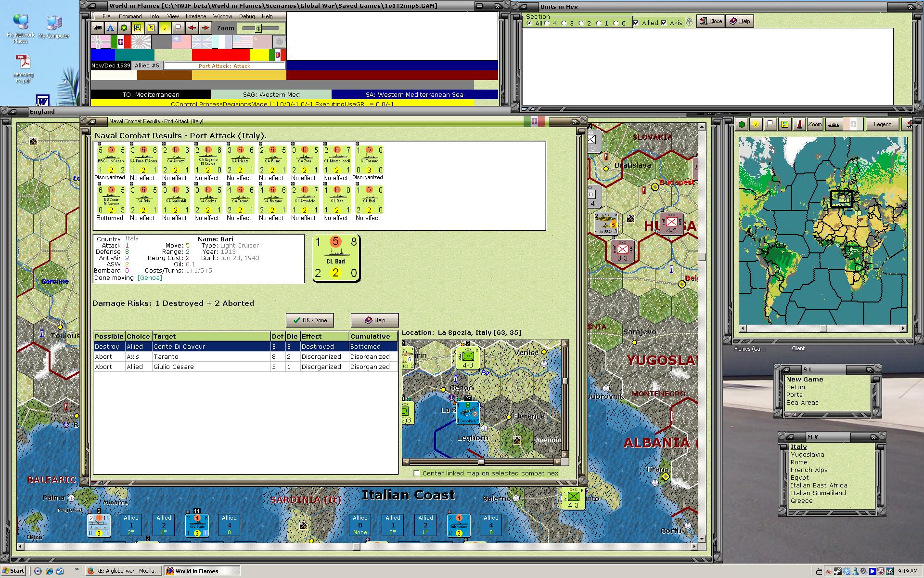This screenshot has width=924, height=578.
Task: Toggle the highlighted yellow unit 7-4 toolbar icon
Action: pyautogui.click(x=138, y=28)
